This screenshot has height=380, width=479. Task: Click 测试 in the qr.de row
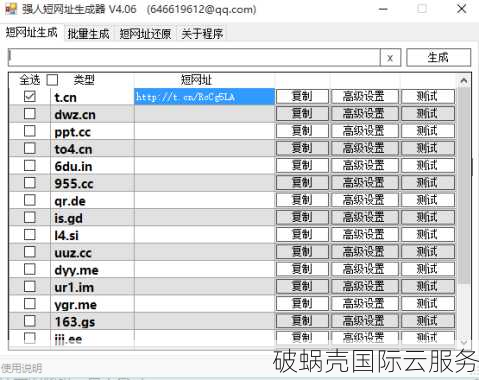(x=428, y=201)
